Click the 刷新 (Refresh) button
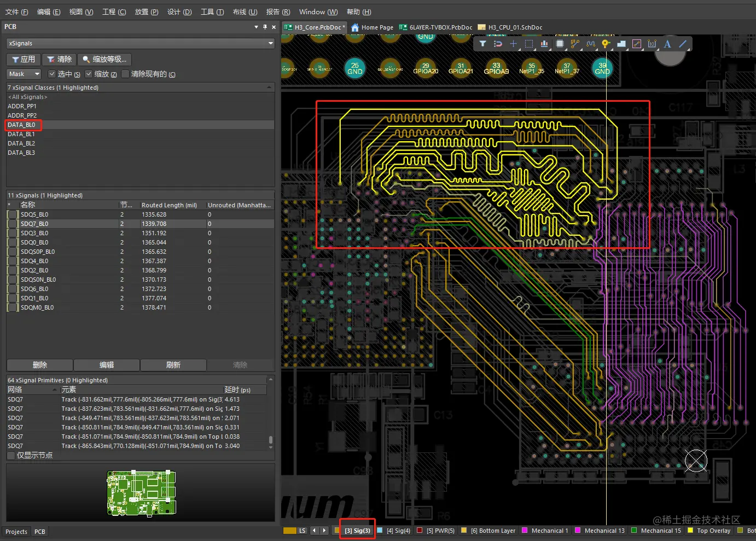 point(173,365)
